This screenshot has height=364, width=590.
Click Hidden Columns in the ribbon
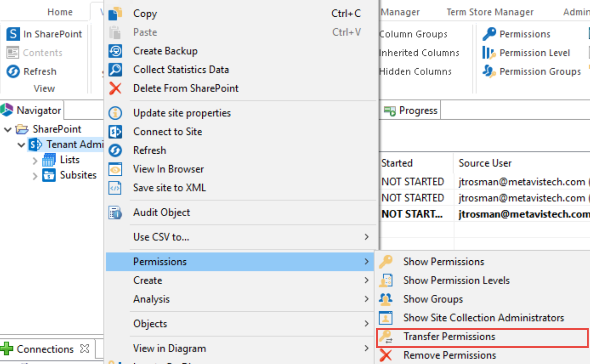[415, 71]
